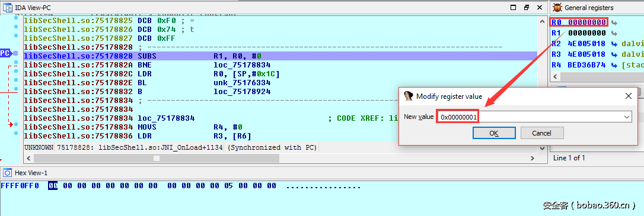Click the unk_75176334 operand of BL
Screen dimensions: 644x216
242,82
